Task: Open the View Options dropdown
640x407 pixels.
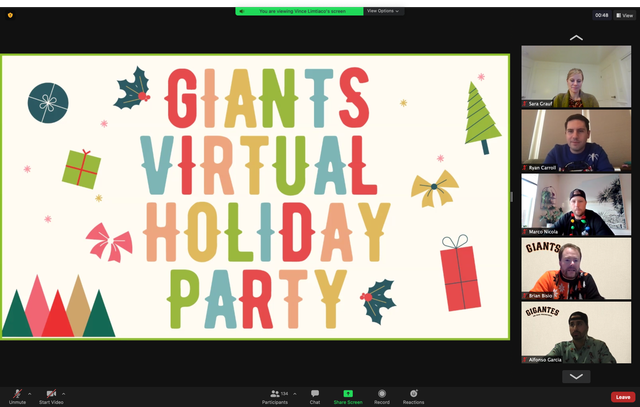Action: [384, 11]
